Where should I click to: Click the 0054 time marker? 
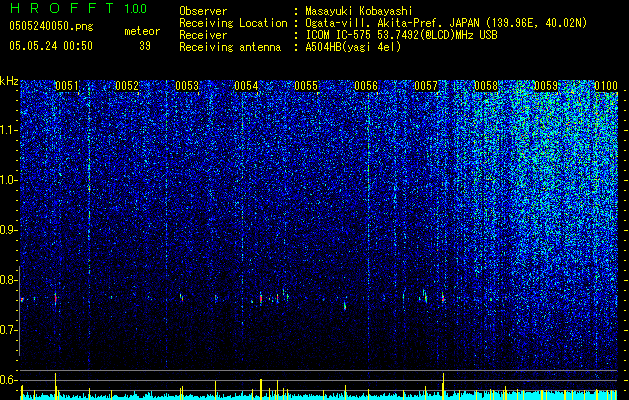[x=246, y=86]
